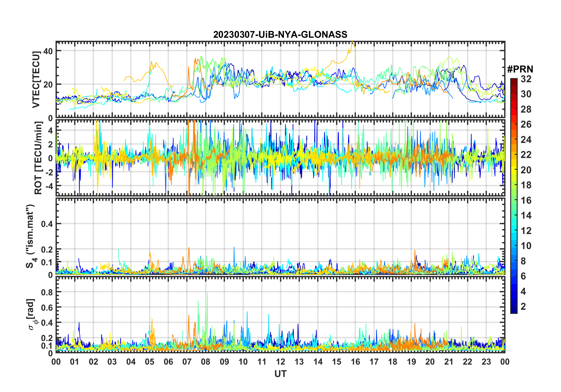Click the x-axis tick label 12

tap(280, 362)
